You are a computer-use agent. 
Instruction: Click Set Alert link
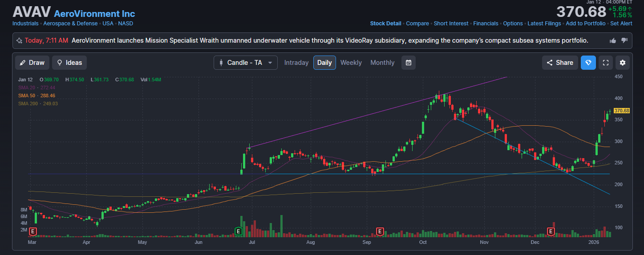click(621, 24)
